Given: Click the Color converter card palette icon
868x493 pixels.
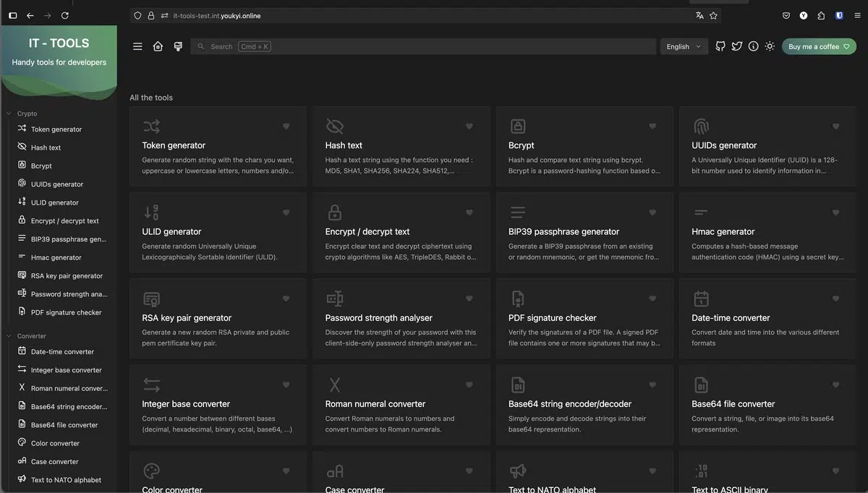Looking at the screenshot, I should 151,471.
